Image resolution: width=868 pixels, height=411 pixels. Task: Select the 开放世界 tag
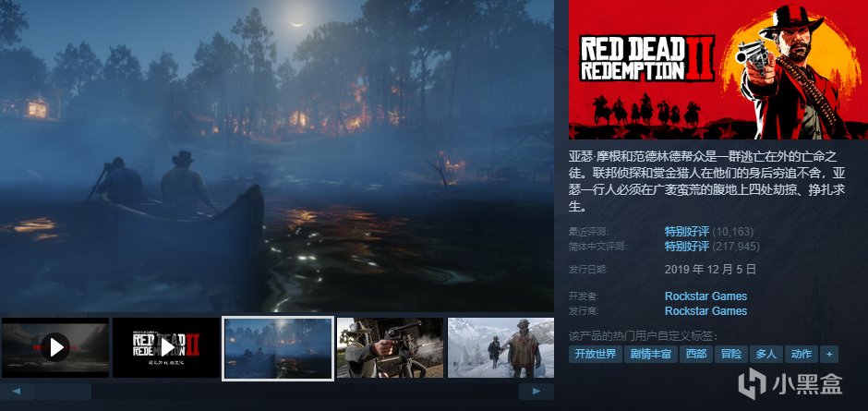point(595,354)
